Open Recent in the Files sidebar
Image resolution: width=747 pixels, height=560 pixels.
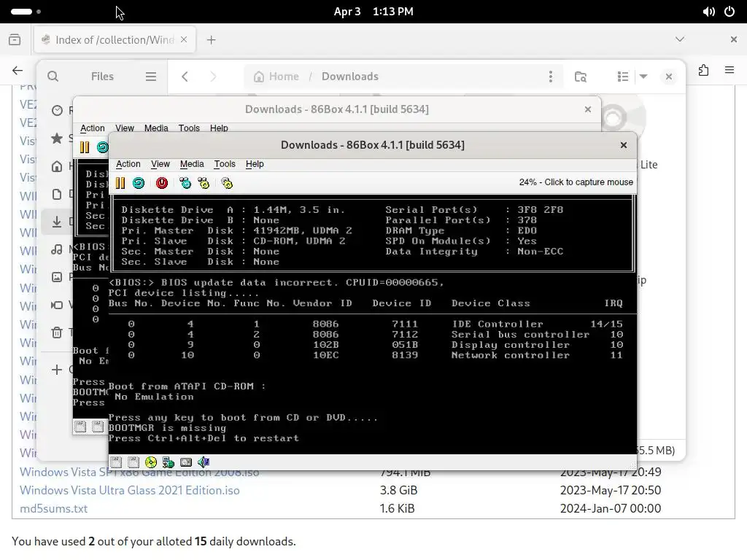point(57,111)
